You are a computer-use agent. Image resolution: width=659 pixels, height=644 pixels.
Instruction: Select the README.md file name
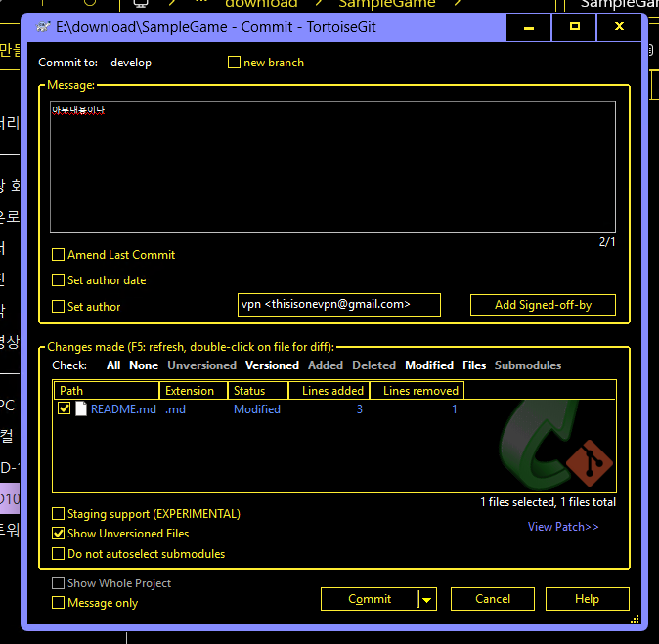point(123,409)
